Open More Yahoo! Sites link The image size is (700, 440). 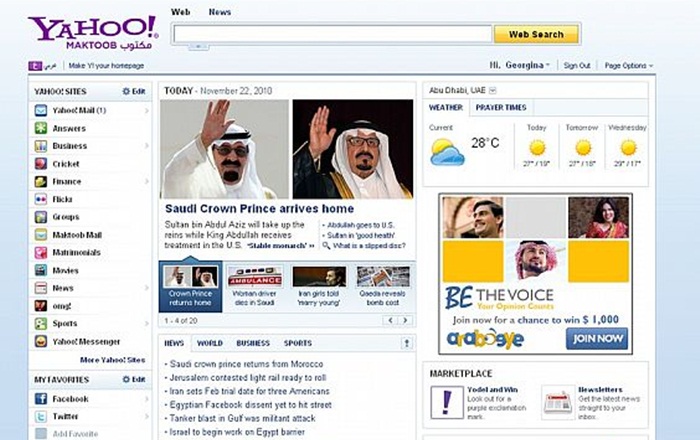click(112, 360)
